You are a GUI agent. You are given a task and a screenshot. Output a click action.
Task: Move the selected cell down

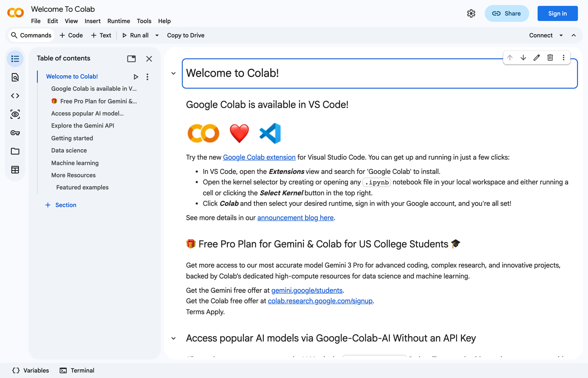click(523, 58)
